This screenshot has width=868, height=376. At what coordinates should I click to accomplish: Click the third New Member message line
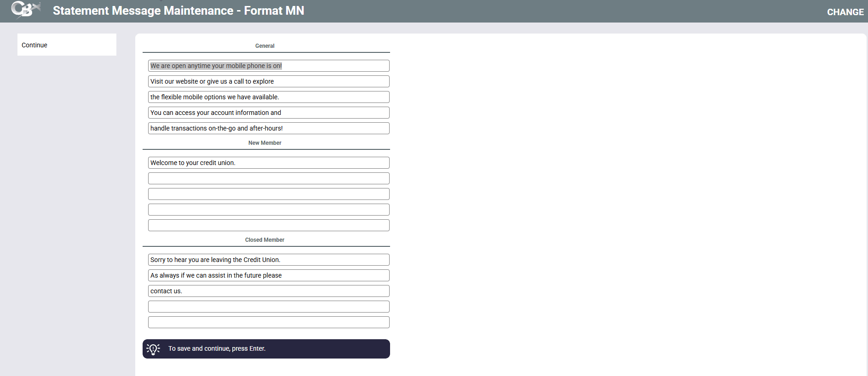coord(269,194)
